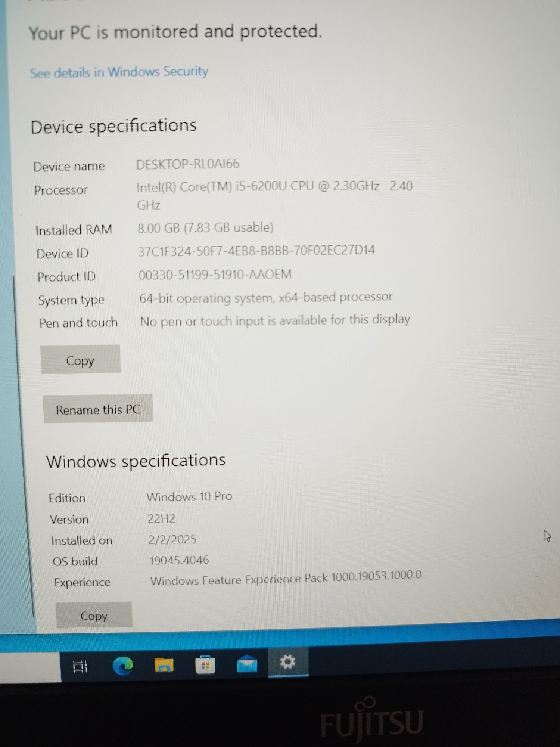Click the Device name label
Screen dimensions: 560x747
(x=69, y=166)
